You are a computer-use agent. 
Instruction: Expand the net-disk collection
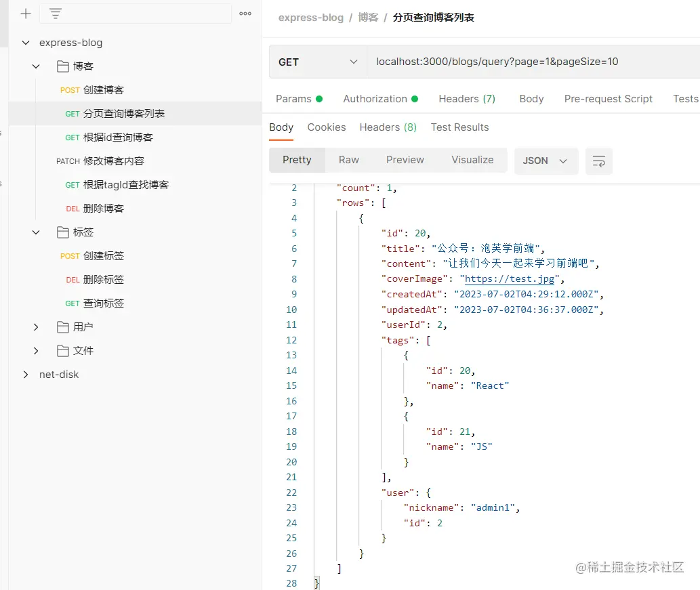point(26,375)
